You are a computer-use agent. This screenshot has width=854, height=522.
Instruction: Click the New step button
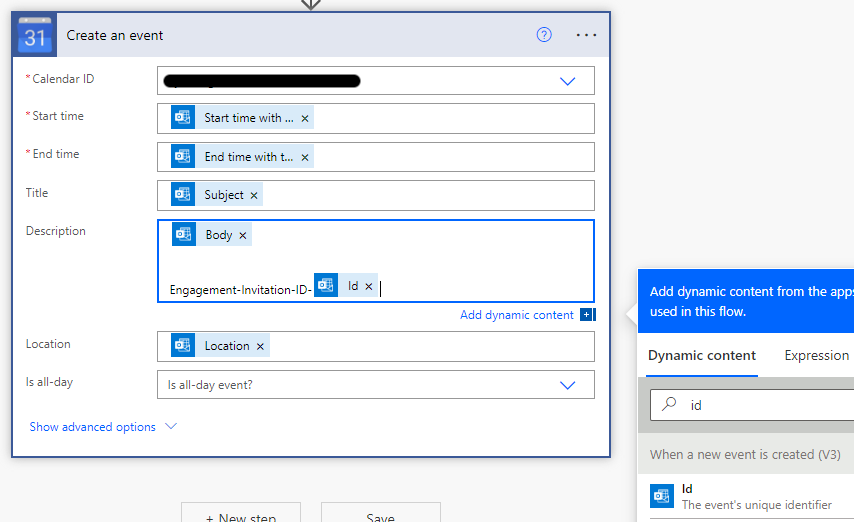241,513
